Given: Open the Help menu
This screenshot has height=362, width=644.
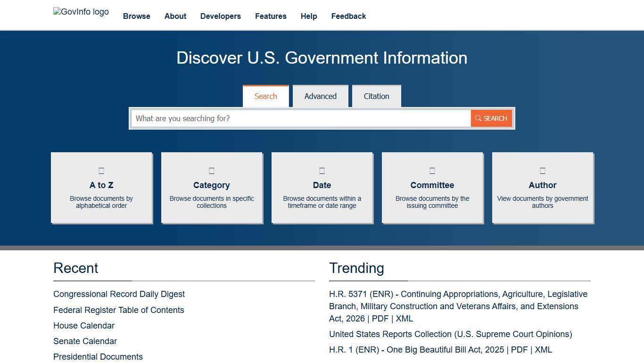Looking at the screenshot, I should [x=309, y=16].
